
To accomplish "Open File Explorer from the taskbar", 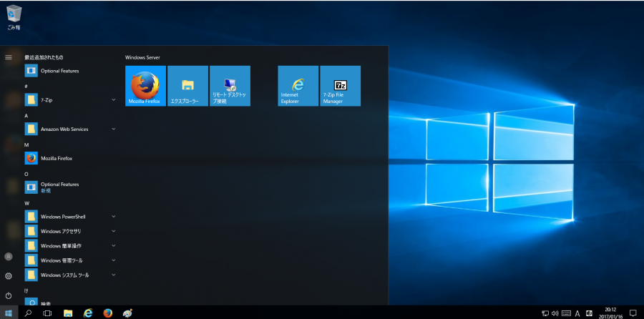I will coord(68,313).
